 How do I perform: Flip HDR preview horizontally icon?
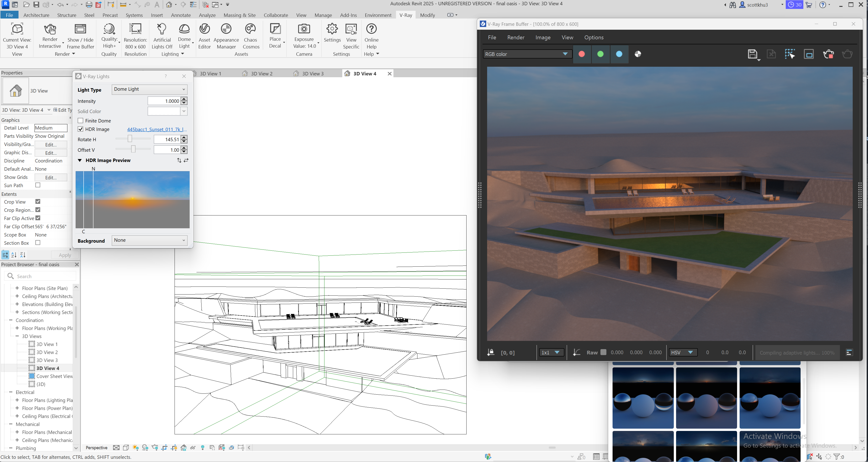pos(186,160)
